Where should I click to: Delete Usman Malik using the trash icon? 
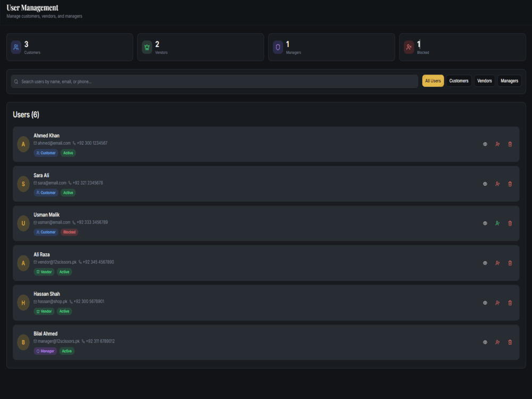pos(510,223)
